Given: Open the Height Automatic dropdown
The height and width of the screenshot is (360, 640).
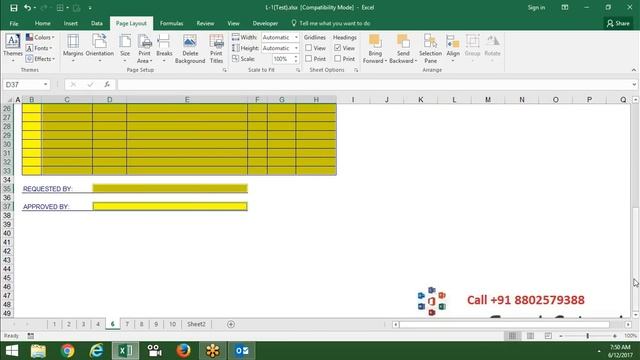Looking at the screenshot, I should 296,48.
